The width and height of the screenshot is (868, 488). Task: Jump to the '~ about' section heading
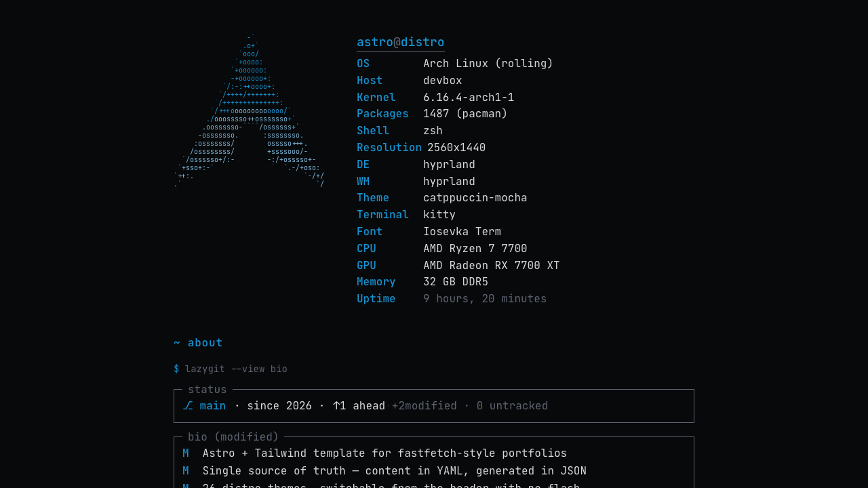tap(198, 343)
